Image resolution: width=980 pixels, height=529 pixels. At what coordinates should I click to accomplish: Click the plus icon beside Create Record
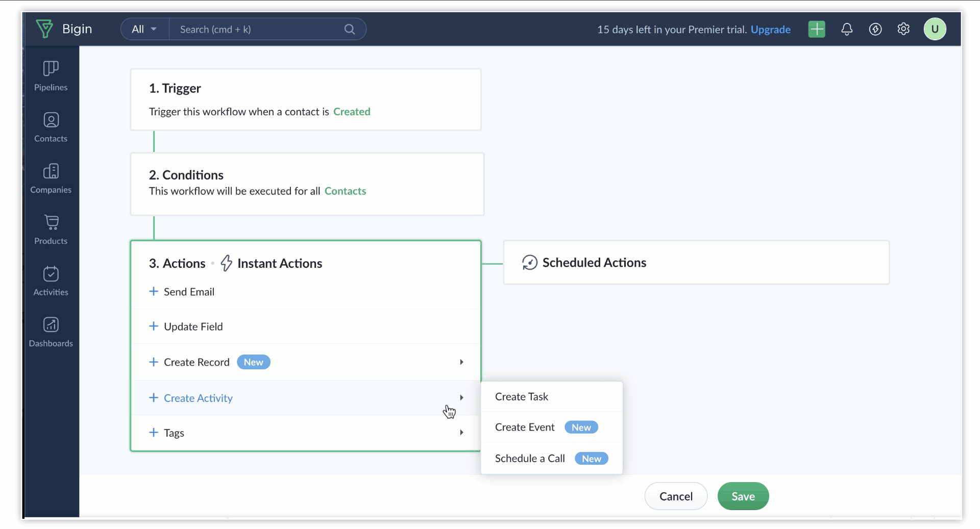[153, 362]
